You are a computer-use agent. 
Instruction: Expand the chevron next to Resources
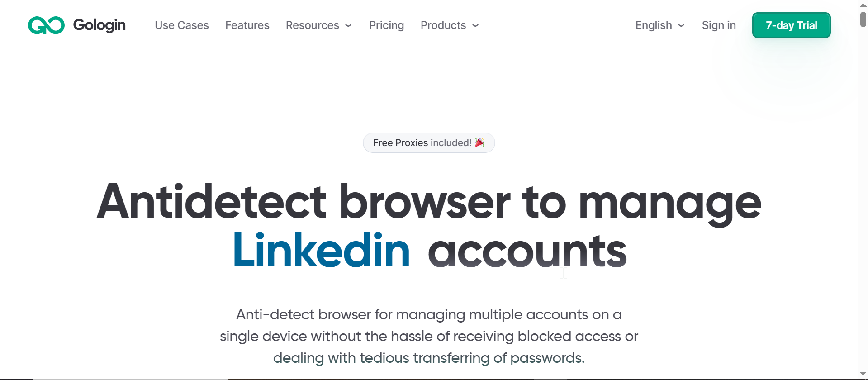pyautogui.click(x=348, y=26)
